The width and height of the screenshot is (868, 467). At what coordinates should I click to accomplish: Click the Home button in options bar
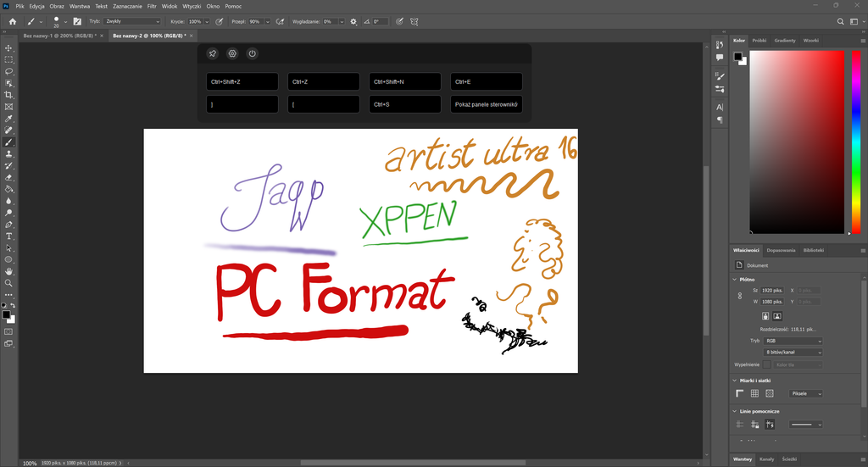[x=12, y=21]
